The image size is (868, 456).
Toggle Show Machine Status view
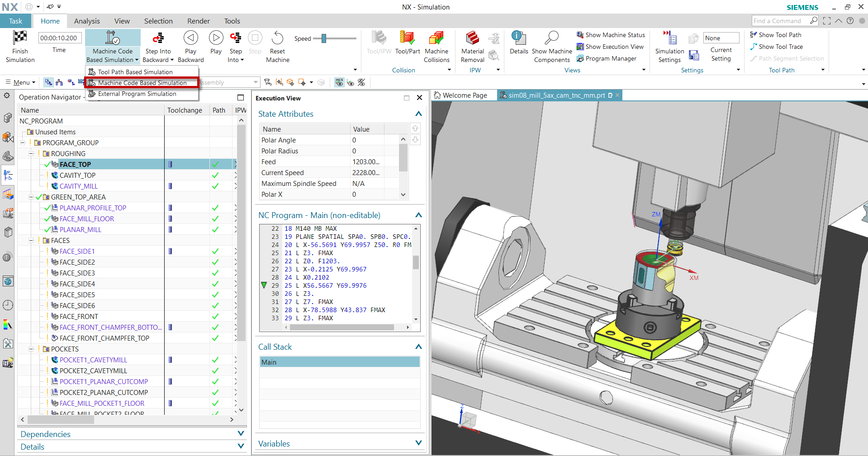[x=615, y=35]
